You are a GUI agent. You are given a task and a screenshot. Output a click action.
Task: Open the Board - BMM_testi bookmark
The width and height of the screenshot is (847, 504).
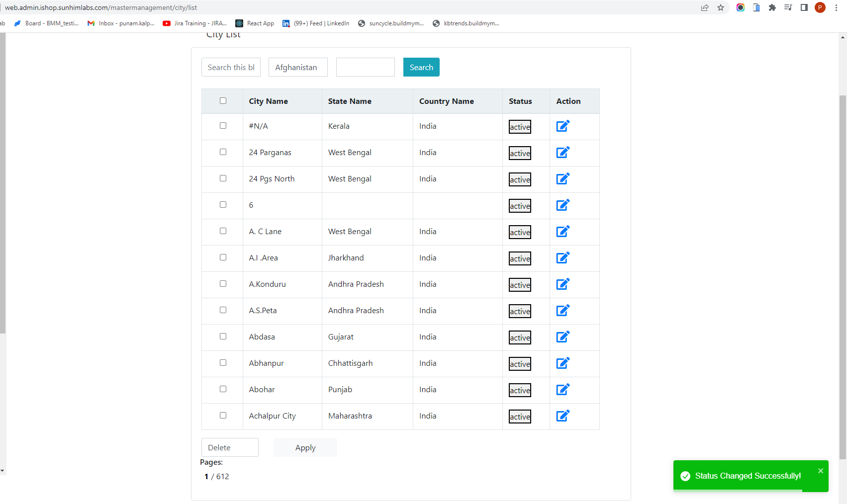click(x=46, y=23)
